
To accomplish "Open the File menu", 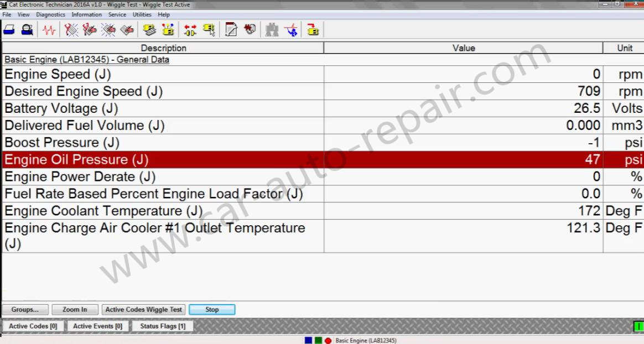I will tap(7, 14).
